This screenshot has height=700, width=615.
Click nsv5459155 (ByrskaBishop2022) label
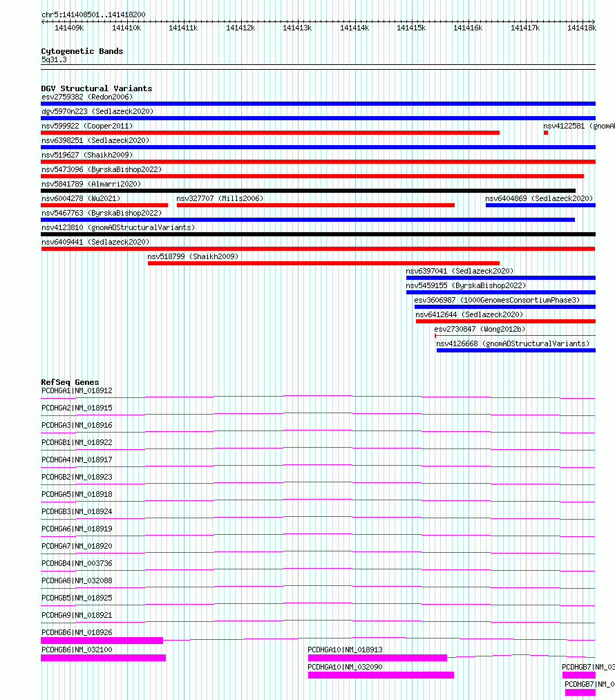point(466,285)
